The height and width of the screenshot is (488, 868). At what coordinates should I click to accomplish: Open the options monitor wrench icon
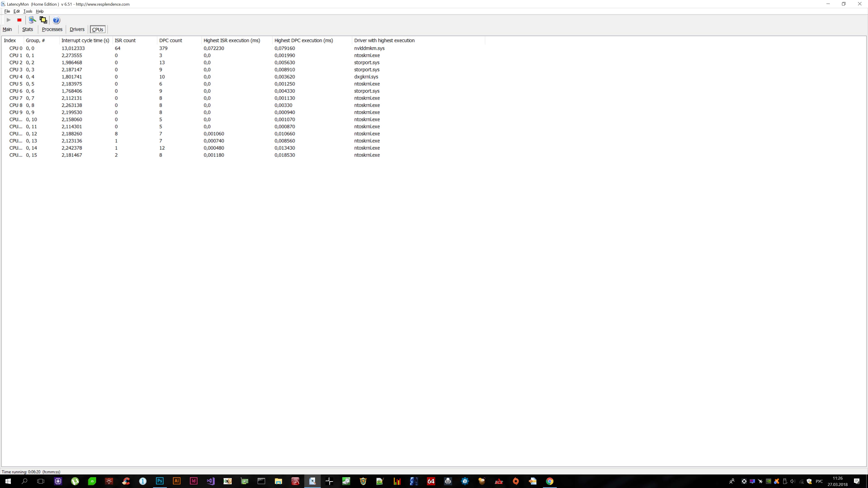point(32,20)
